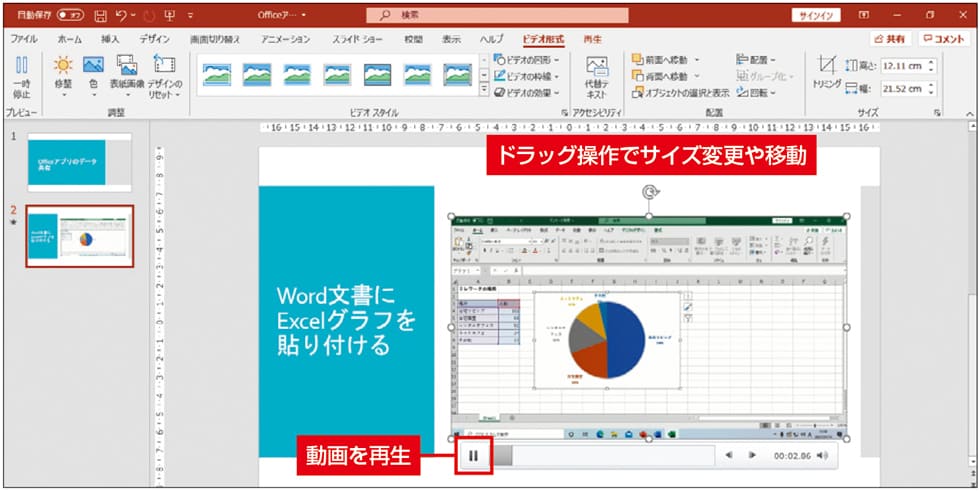Image resolution: width=980 pixels, height=491 pixels.
Task: Click the コメント button
Action: [x=944, y=39]
